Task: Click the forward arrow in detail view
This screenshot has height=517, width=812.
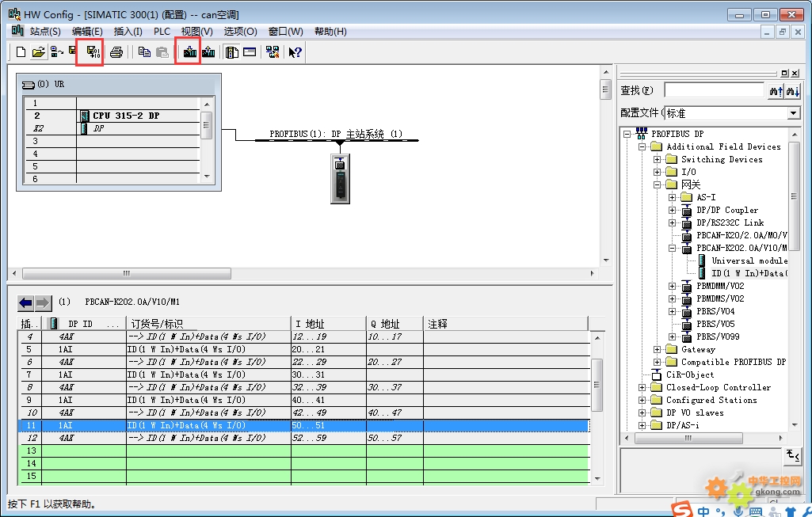Action: (x=43, y=302)
